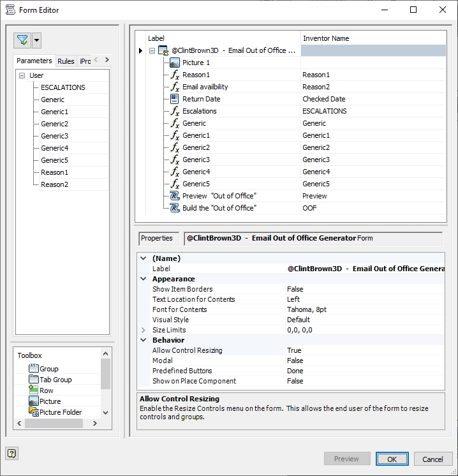The height and width of the screenshot is (476, 458).
Task: Collapse the (Name) property category
Action: pos(144,258)
